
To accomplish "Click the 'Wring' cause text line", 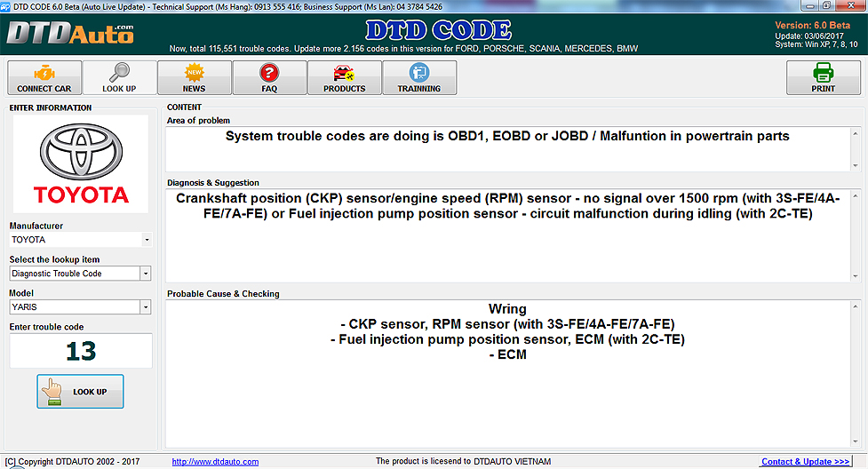I will tap(507, 309).
